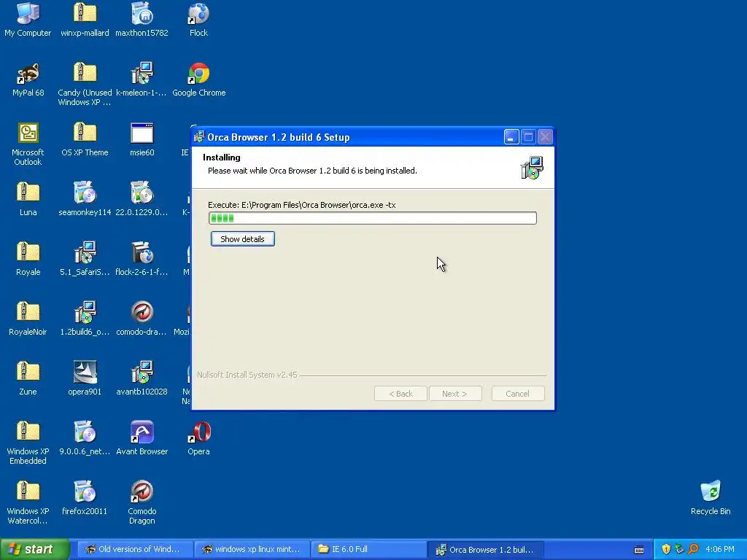Switch to Old versions of Wind... taskbar item
The height and width of the screenshot is (560, 747).
pos(135,549)
